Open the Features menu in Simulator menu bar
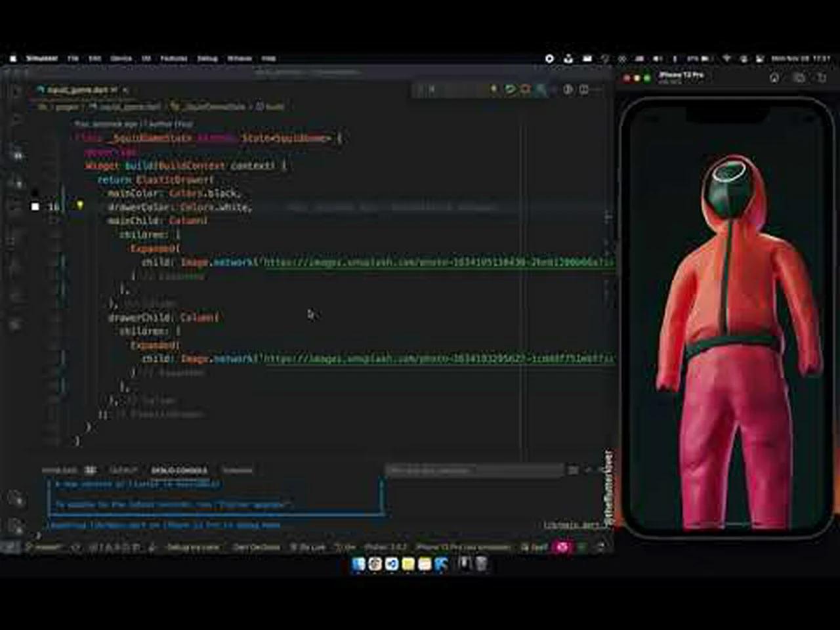 tap(174, 58)
